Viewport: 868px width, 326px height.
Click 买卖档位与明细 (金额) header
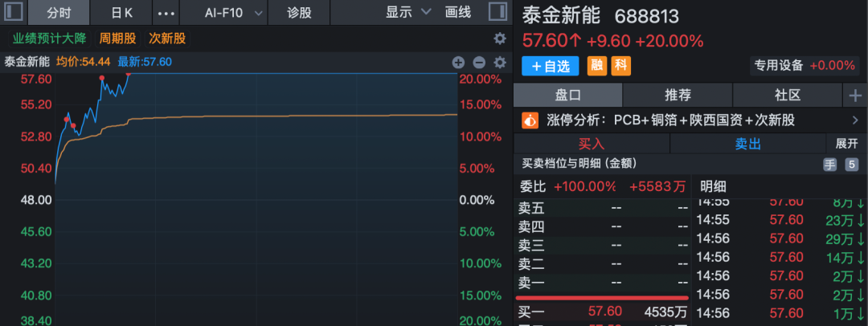579,163
